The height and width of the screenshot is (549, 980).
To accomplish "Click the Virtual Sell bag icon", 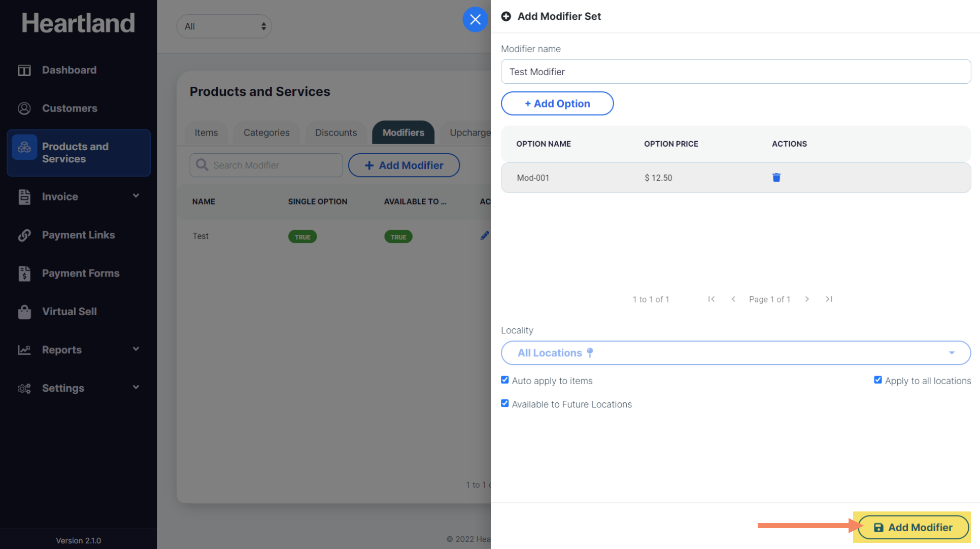I will (x=24, y=312).
